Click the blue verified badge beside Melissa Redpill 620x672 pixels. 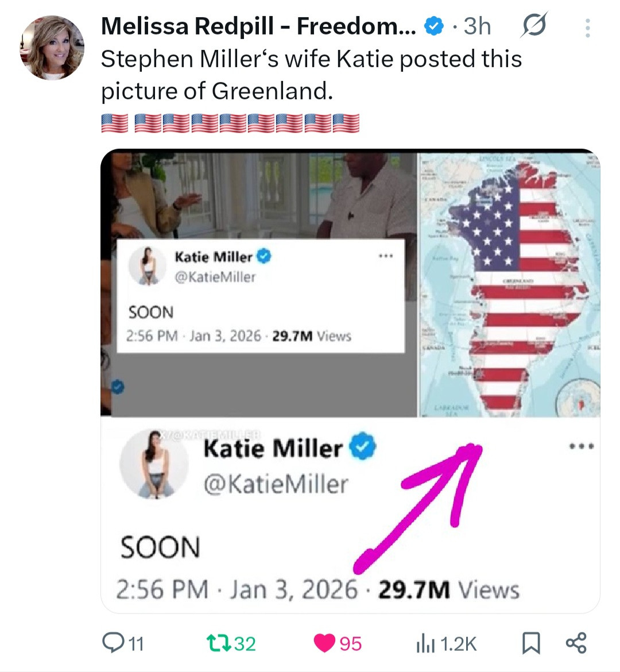[x=433, y=26]
